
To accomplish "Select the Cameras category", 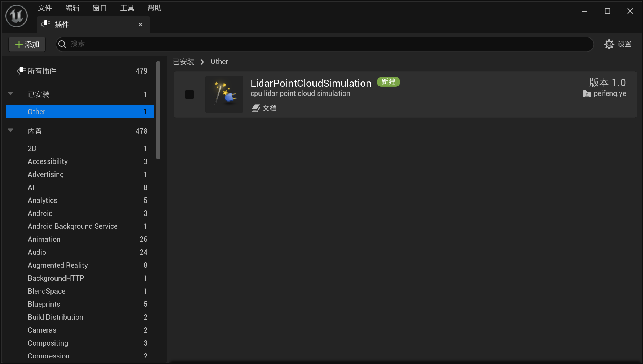I will click(x=80, y=330).
